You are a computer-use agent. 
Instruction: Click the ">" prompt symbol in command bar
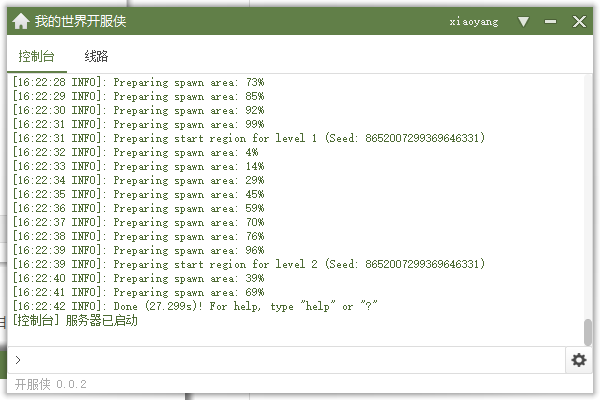(x=18, y=360)
